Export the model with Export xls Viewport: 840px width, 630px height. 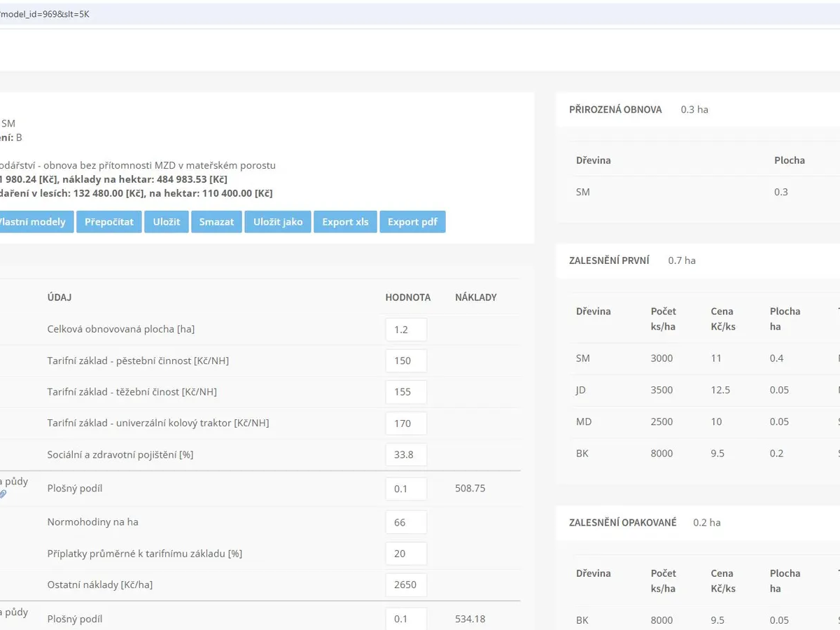coord(345,222)
